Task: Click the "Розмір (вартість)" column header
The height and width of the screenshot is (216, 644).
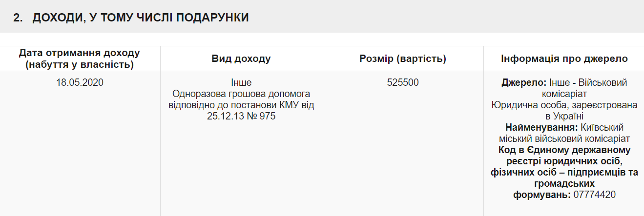Action: pyautogui.click(x=403, y=59)
